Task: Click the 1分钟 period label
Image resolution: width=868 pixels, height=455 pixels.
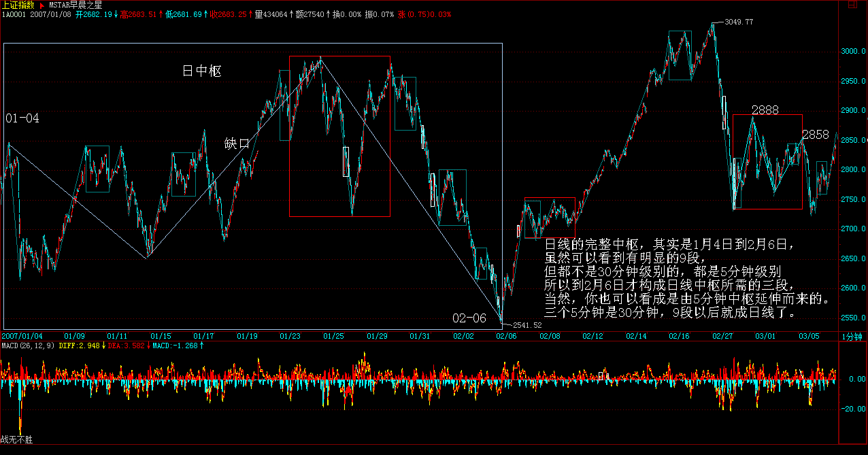Action: pos(852,337)
